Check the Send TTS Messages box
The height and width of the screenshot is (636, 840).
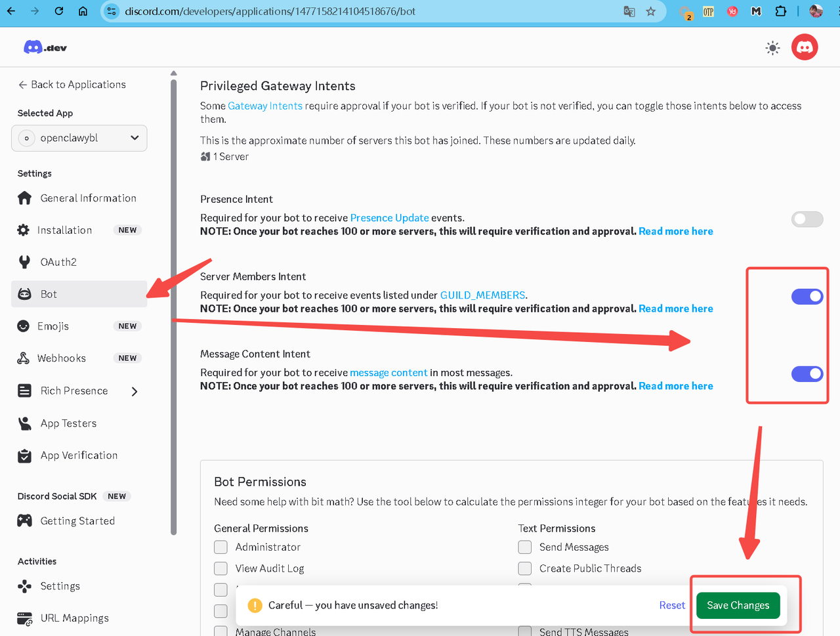pyautogui.click(x=525, y=631)
